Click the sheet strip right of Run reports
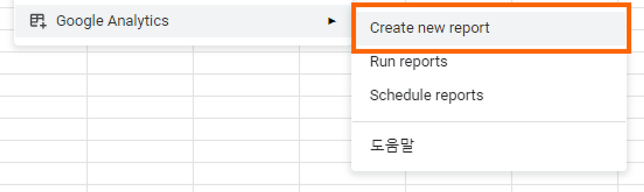The width and height of the screenshot is (644, 192). click(x=635, y=63)
